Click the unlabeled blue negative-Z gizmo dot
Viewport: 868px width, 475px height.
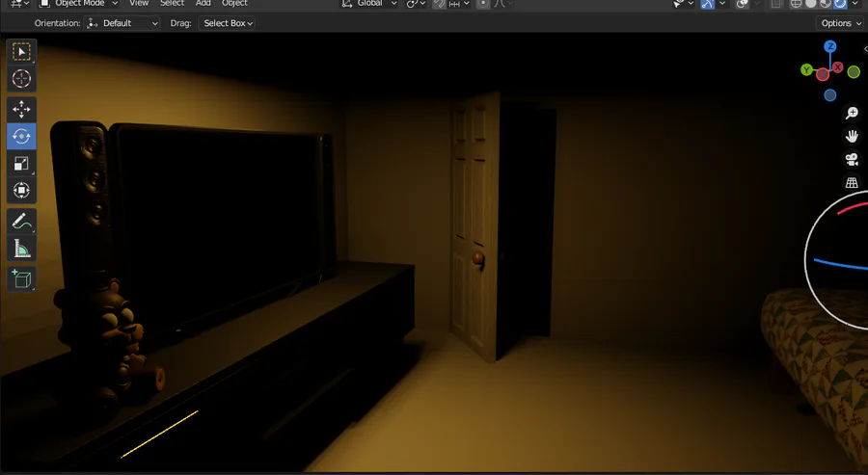pyautogui.click(x=829, y=95)
